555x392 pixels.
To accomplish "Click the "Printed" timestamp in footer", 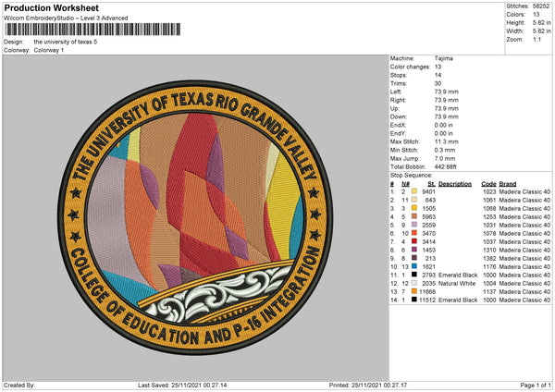I will click(x=368, y=386).
